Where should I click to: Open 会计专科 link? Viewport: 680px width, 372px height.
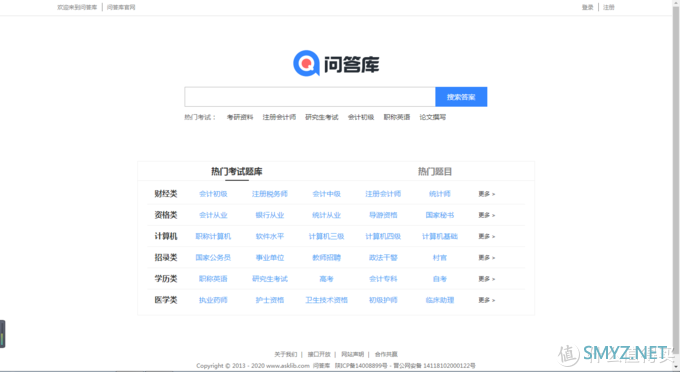tap(383, 279)
